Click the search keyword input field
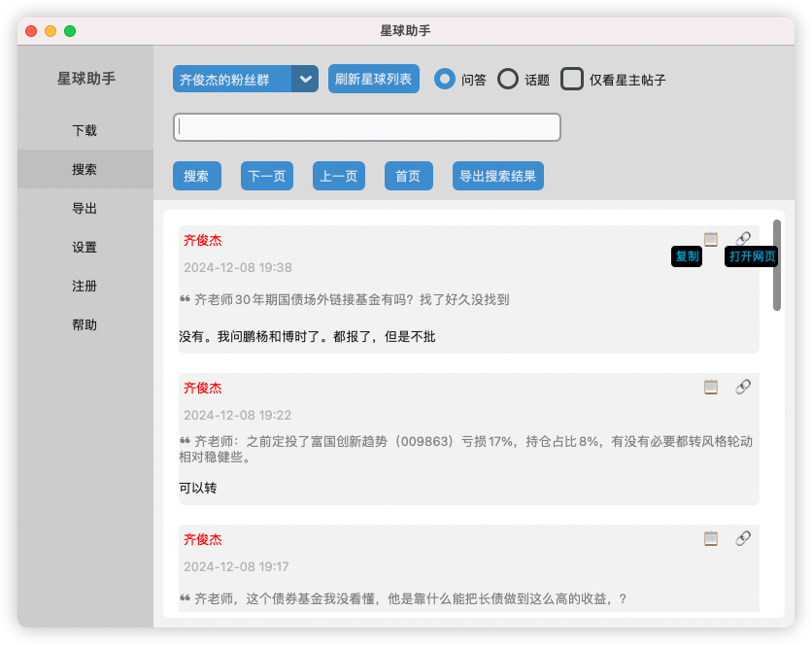812x645 pixels. 366,126
